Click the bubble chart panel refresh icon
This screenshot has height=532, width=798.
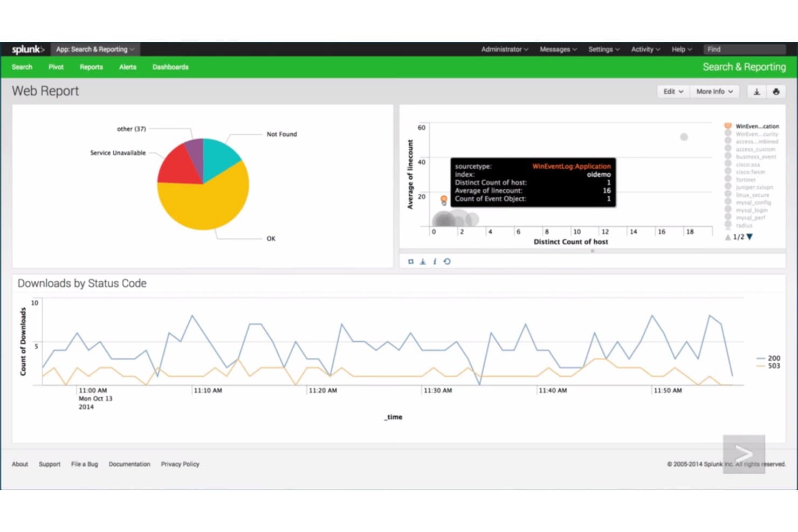pyautogui.click(x=447, y=261)
